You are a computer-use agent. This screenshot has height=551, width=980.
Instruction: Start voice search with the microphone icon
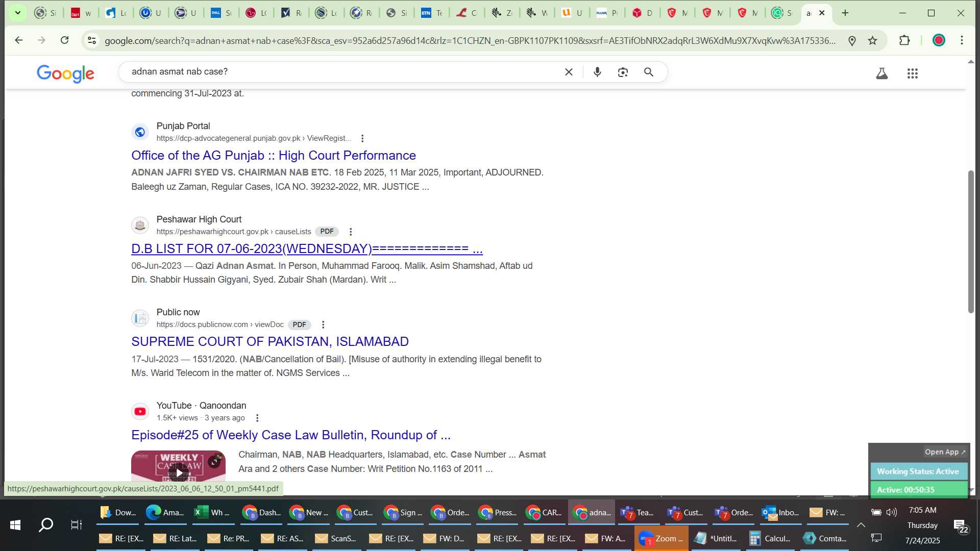(597, 72)
